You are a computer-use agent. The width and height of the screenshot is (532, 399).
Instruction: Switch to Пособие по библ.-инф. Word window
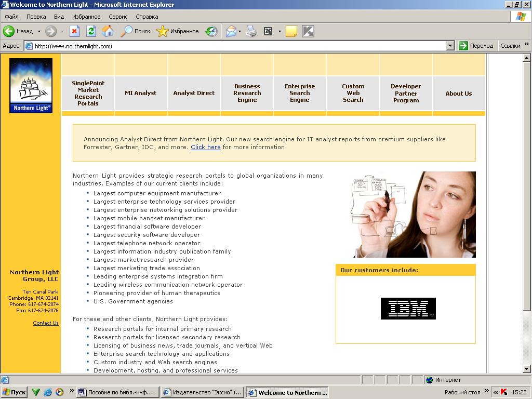(x=118, y=392)
